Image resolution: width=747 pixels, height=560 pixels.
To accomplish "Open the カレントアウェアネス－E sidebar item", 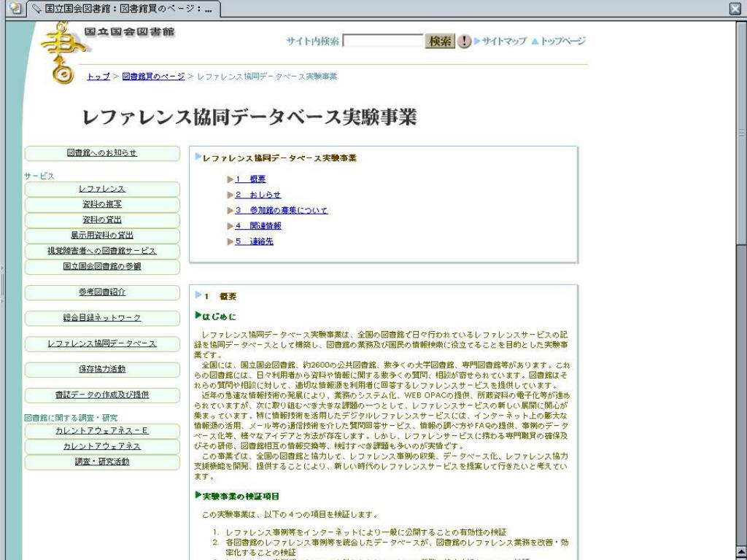I will click(102, 431).
